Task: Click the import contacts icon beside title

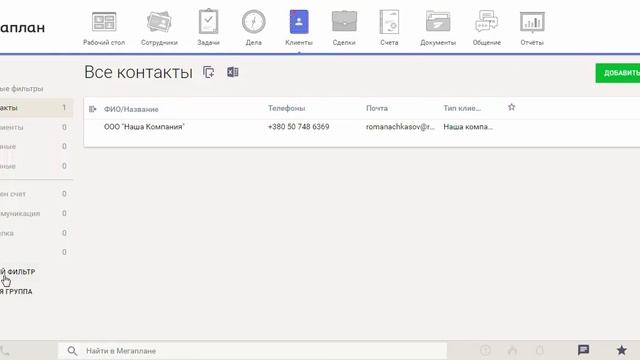Action: tap(209, 72)
